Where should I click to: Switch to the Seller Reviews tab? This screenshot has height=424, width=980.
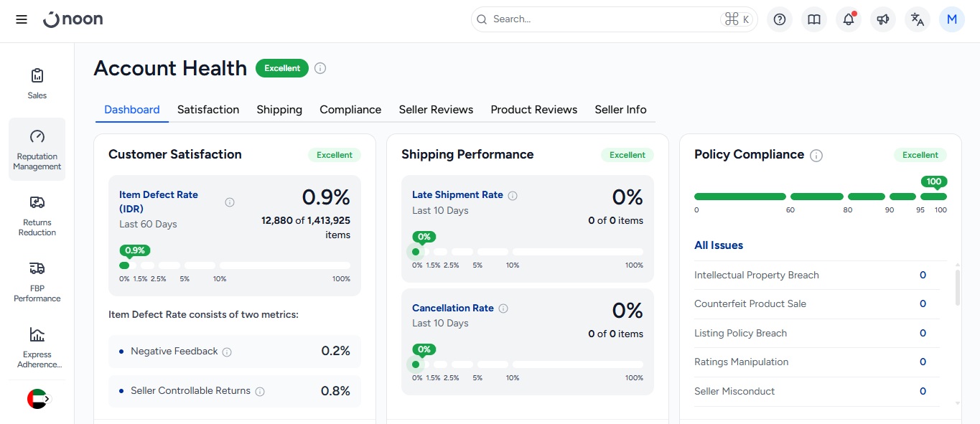pos(436,110)
